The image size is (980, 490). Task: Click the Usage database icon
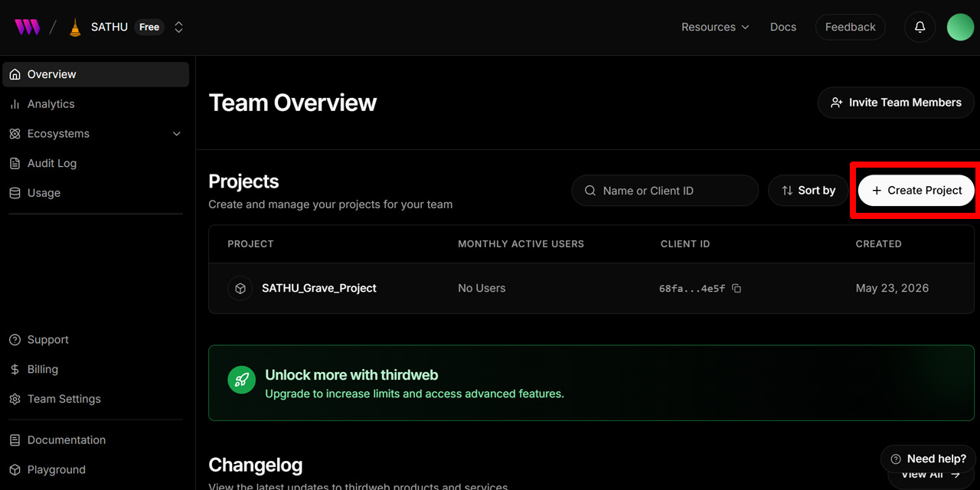(15, 193)
